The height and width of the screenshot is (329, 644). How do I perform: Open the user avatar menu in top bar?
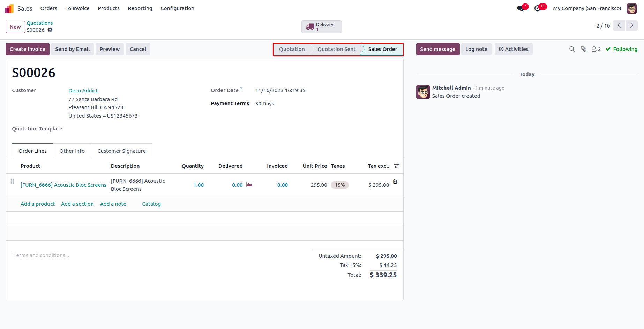[x=632, y=8]
